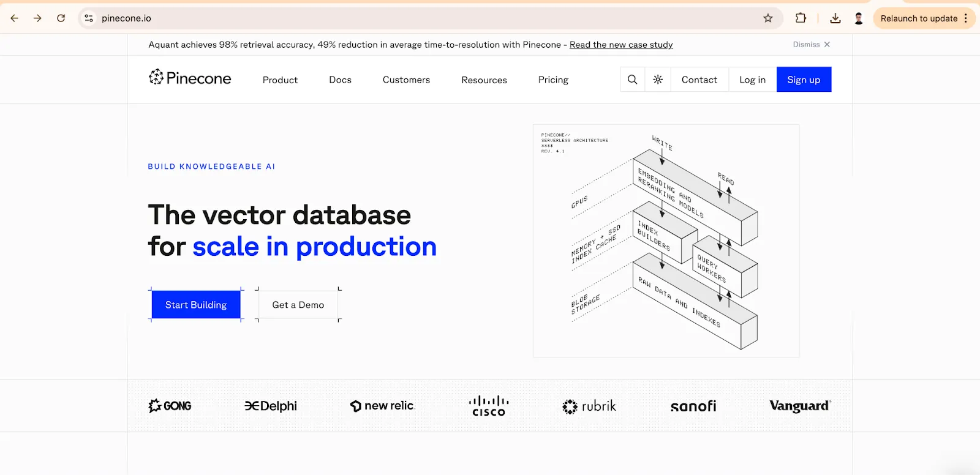
Task: Click the Log in button
Action: (x=752, y=80)
